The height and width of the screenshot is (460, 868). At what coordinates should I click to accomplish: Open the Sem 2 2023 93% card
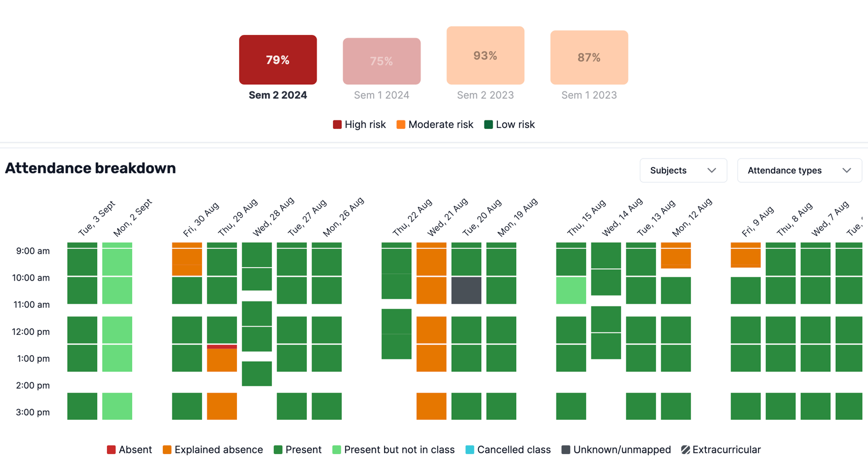(x=485, y=55)
